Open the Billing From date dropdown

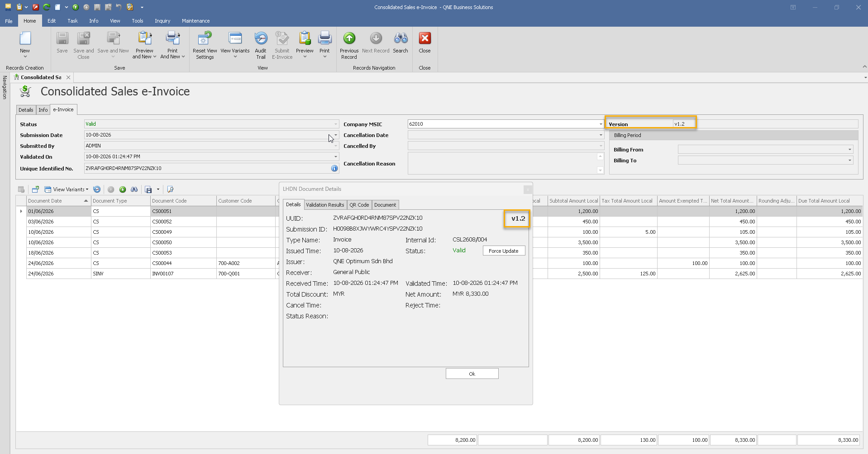[x=849, y=150]
